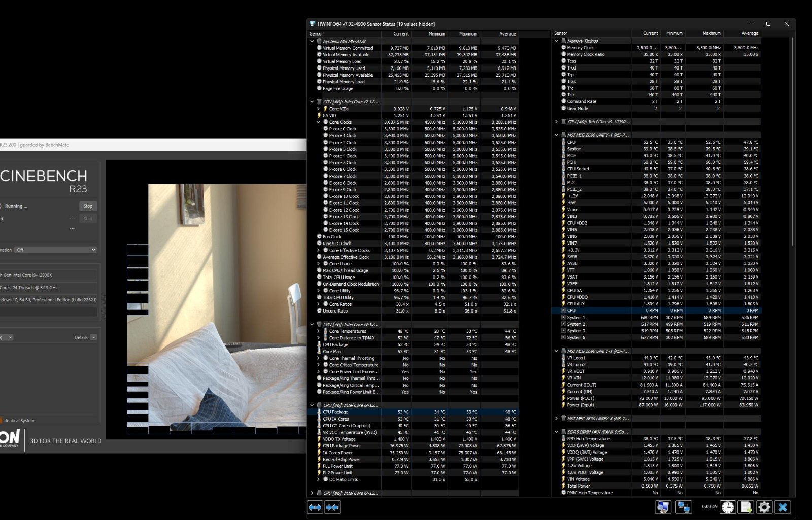The image size is (812, 520).
Task: Select the Page File Usage row
Action: tap(413, 88)
